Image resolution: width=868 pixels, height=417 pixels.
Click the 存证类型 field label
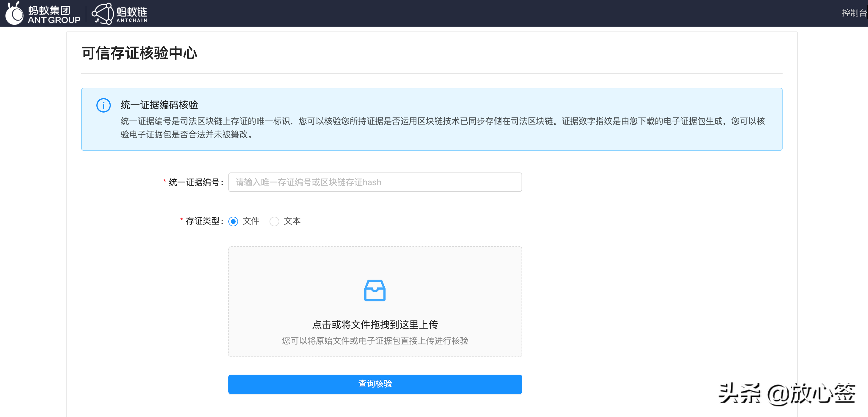point(203,221)
